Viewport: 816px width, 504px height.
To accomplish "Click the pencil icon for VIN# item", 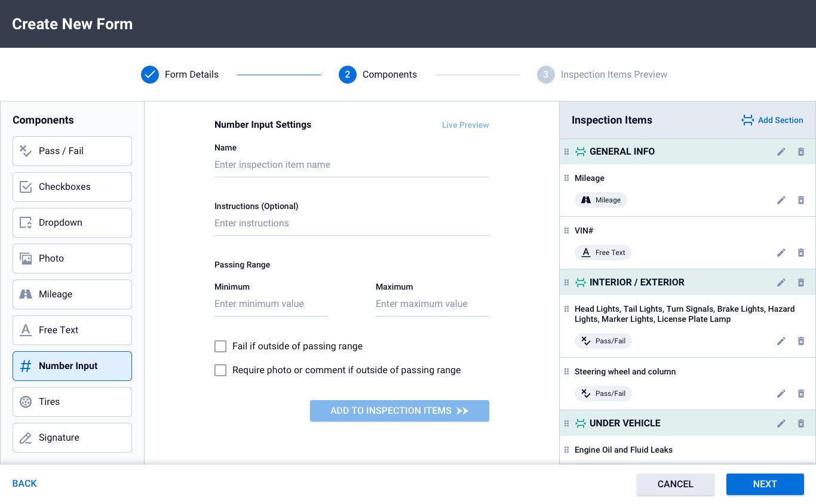I will (x=781, y=253).
